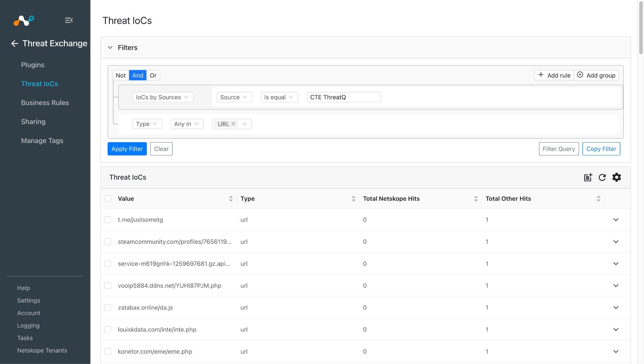Expand the louiskdata.com row details
Viewport: 644px width, 364px height.
click(616, 329)
